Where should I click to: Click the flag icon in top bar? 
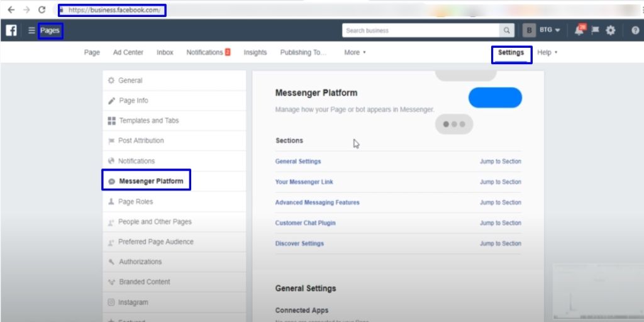tap(595, 30)
